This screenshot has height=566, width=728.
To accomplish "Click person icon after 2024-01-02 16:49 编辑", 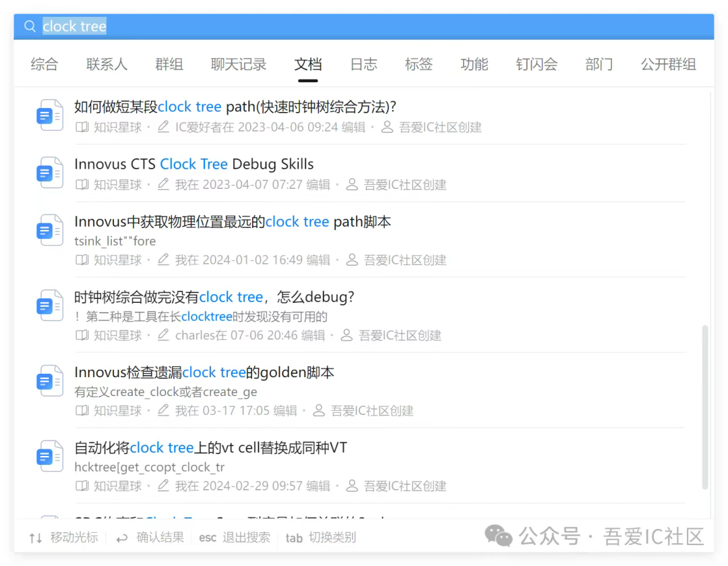I will tap(353, 260).
